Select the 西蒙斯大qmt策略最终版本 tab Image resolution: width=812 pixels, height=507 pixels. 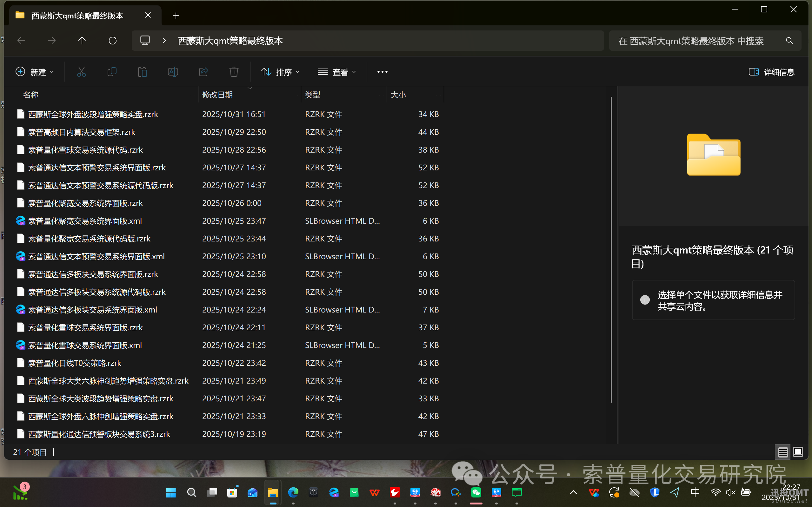77,16
